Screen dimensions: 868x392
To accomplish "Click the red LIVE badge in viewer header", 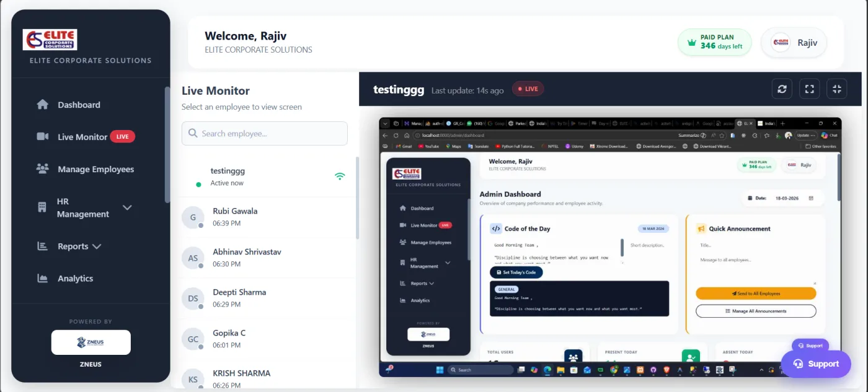I will (x=528, y=89).
